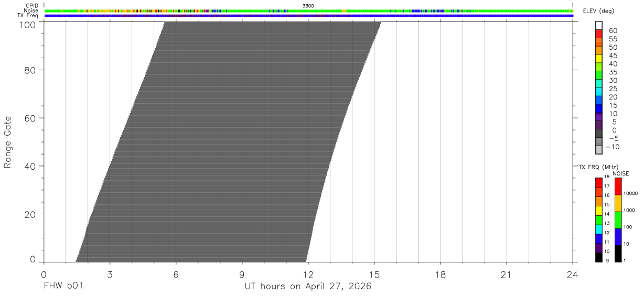The height and width of the screenshot is (297, 644).
Task: Click the TX Freq color strip above the plot
Action: click(x=308, y=16)
